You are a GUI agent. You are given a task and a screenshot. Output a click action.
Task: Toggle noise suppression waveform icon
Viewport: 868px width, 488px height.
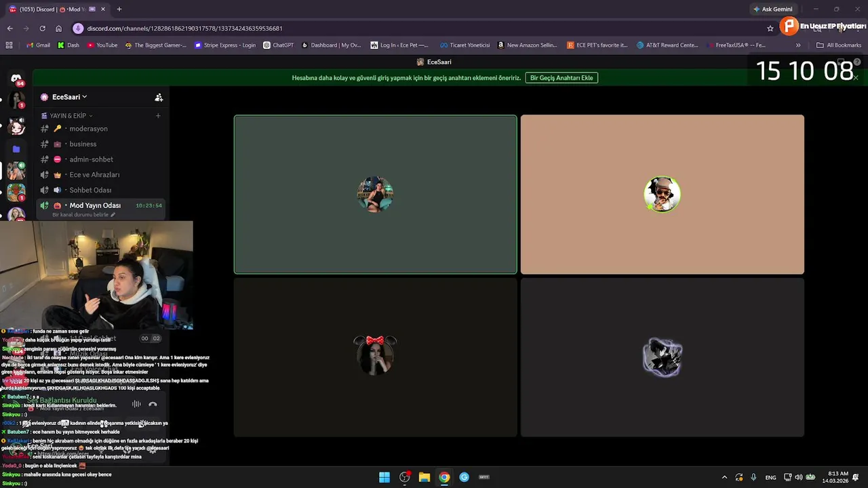(x=136, y=404)
